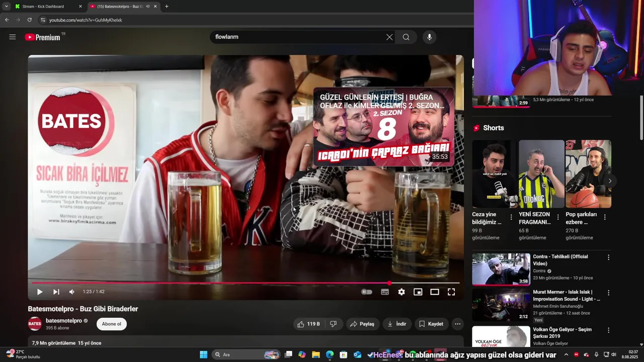Open Microsoft Store from the taskbar
The width and height of the screenshot is (644, 362).
[x=344, y=354]
